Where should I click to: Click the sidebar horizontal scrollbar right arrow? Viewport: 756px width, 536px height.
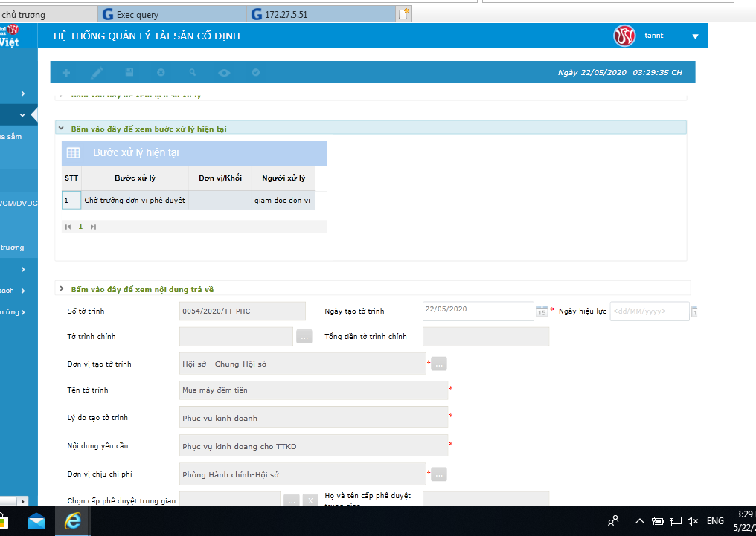pos(22,501)
